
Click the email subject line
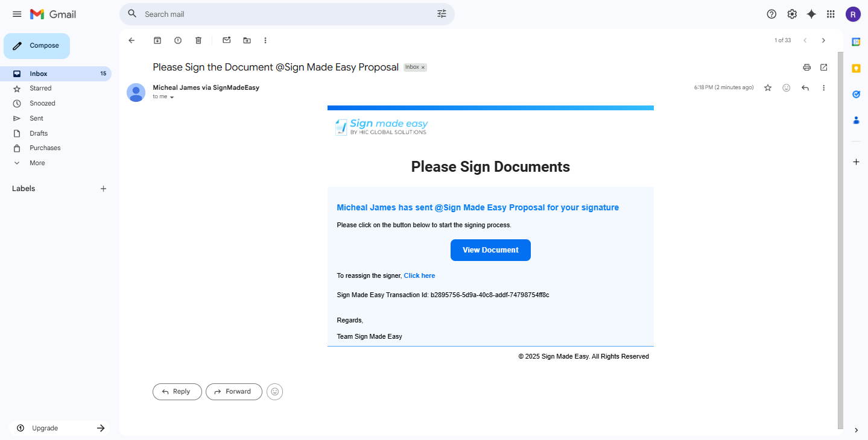(x=276, y=67)
